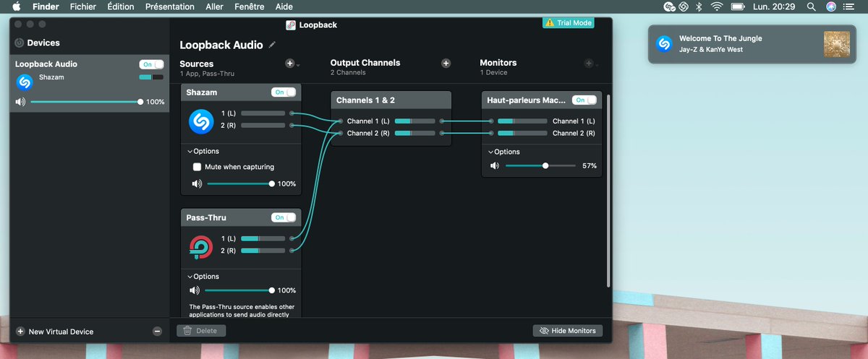Check battery status icon
The height and width of the screenshot is (359, 868).
tap(738, 7)
